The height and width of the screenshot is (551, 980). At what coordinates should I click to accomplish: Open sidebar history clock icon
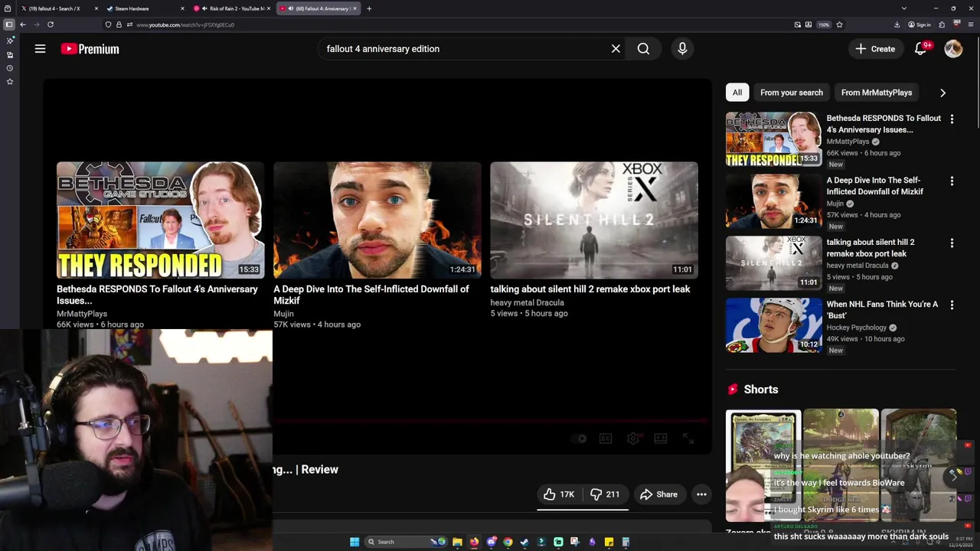pyautogui.click(x=10, y=68)
